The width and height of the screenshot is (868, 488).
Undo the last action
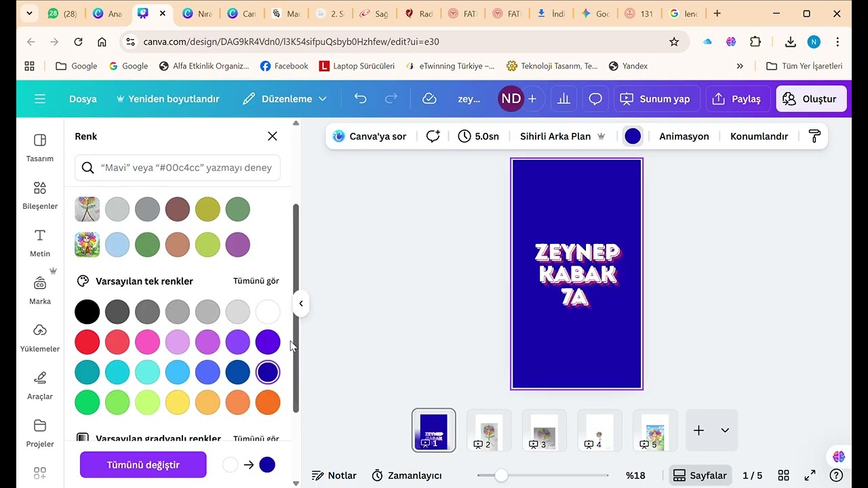(x=360, y=99)
